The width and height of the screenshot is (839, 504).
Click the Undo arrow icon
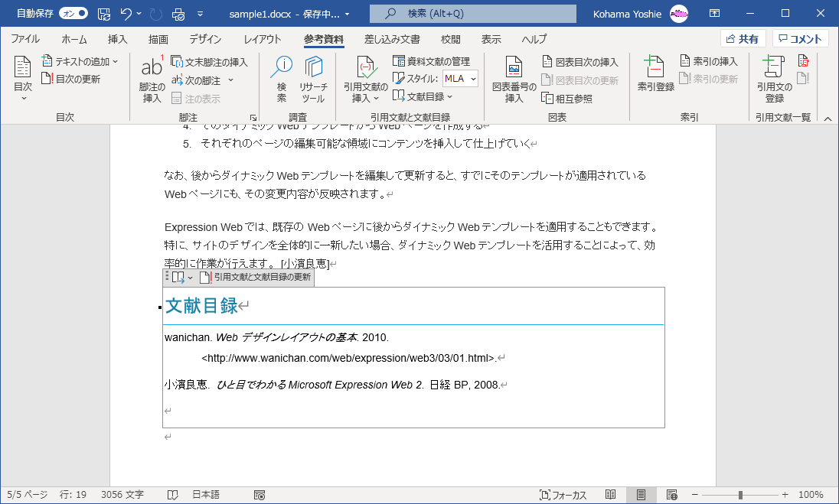(126, 14)
